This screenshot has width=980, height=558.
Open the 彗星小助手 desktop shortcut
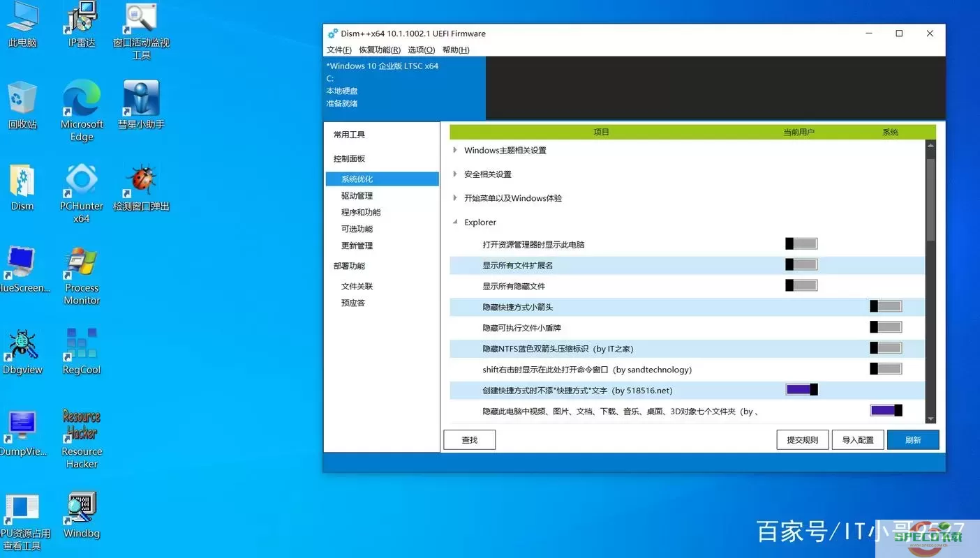[x=142, y=106]
